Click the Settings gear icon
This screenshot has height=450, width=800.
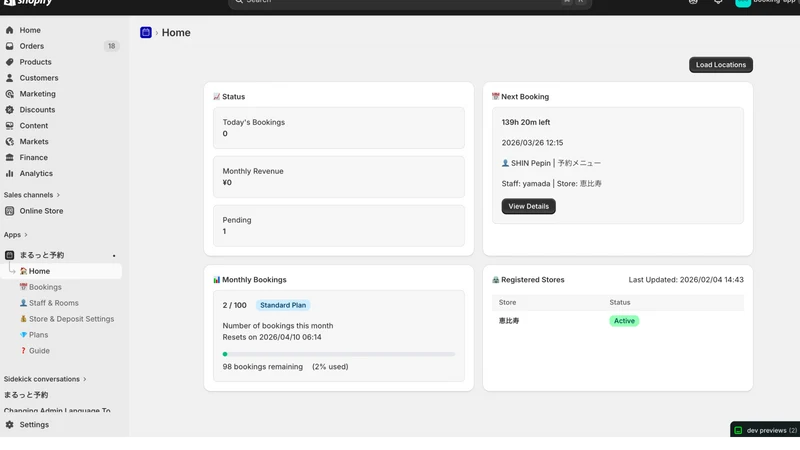[x=9, y=424]
